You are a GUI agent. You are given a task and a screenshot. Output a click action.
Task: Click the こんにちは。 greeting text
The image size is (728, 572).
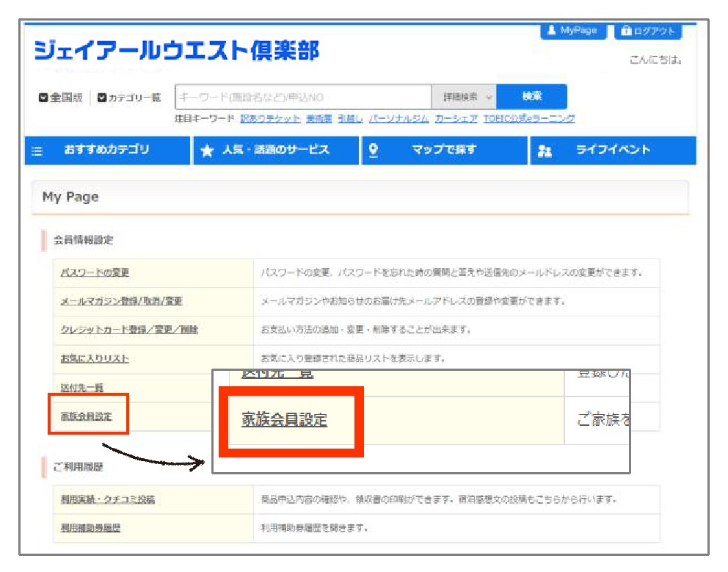coord(655,60)
